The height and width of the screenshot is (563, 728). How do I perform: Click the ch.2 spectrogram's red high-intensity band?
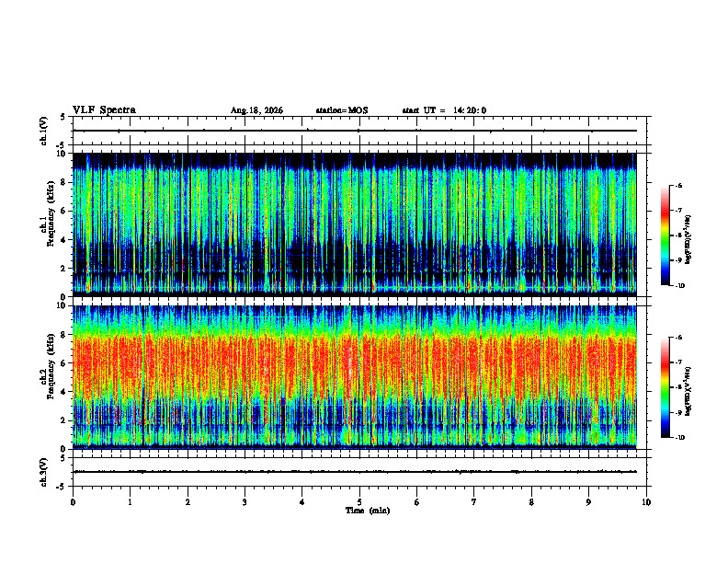tap(355, 367)
